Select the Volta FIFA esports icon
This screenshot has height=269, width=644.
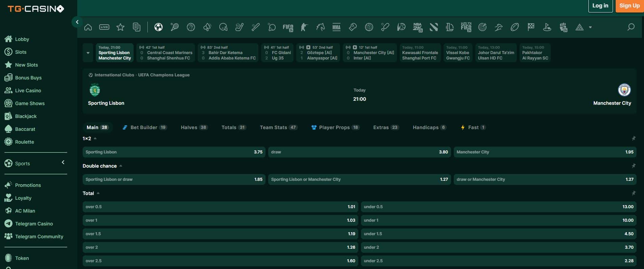point(466,27)
